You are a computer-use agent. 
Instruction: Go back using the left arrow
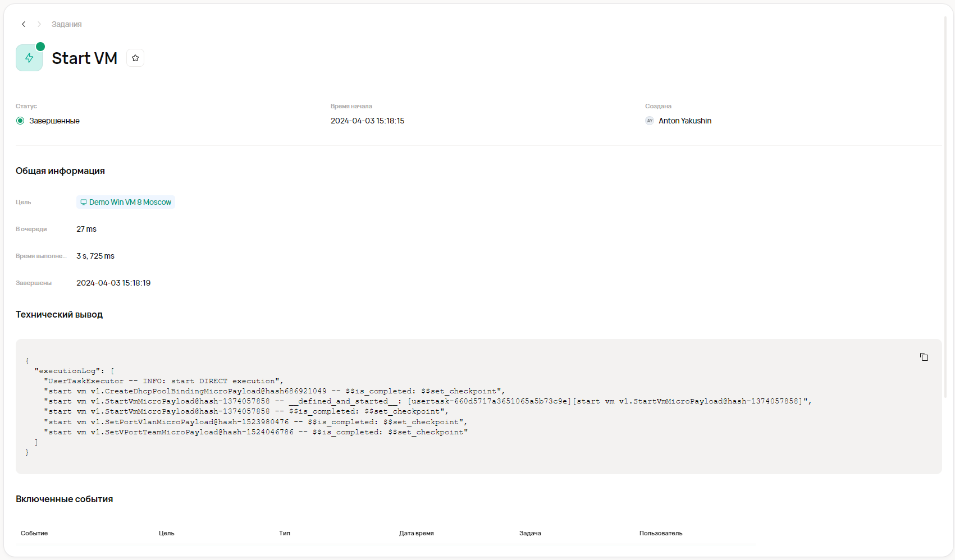pyautogui.click(x=24, y=24)
